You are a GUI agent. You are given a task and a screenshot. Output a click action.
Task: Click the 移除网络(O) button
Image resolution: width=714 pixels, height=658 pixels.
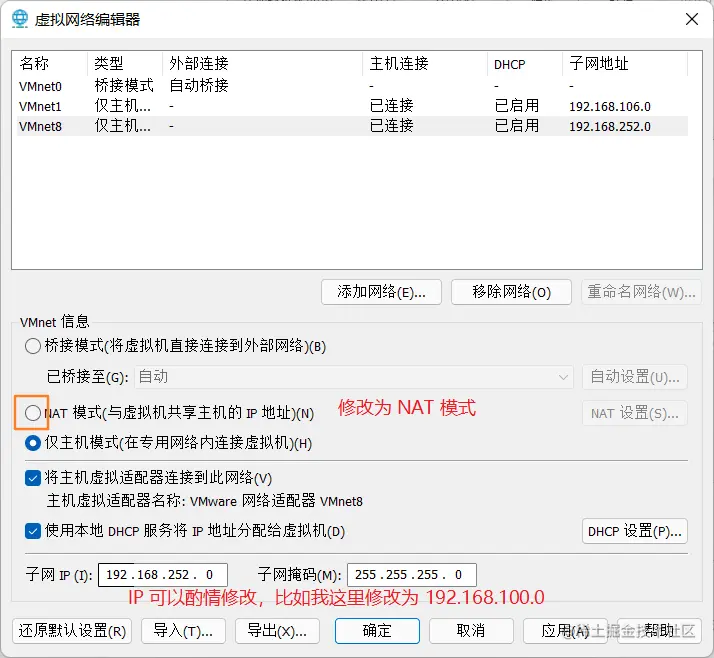(x=511, y=292)
